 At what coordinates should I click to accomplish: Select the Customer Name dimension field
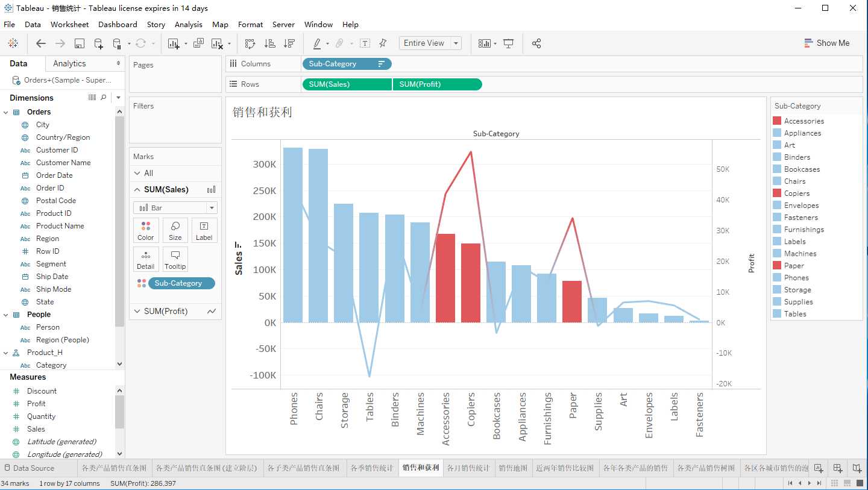(x=63, y=163)
